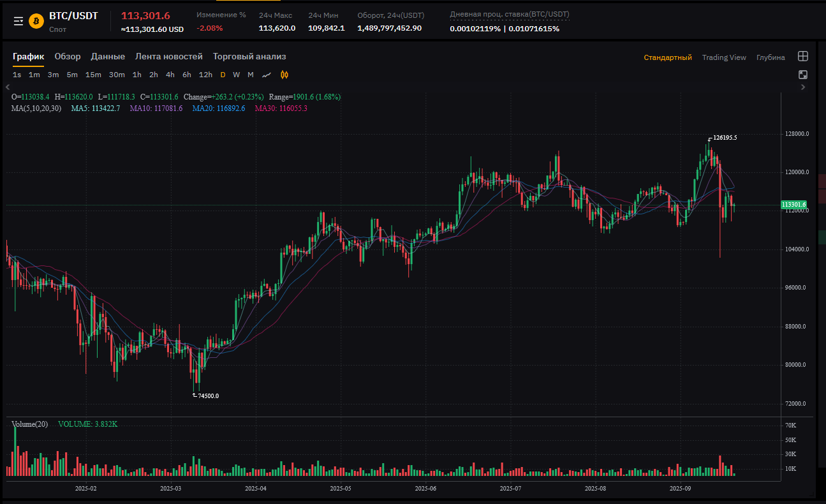Expand chart to fullscreen
This screenshot has width=826, height=504.
click(x=803, y=75)
